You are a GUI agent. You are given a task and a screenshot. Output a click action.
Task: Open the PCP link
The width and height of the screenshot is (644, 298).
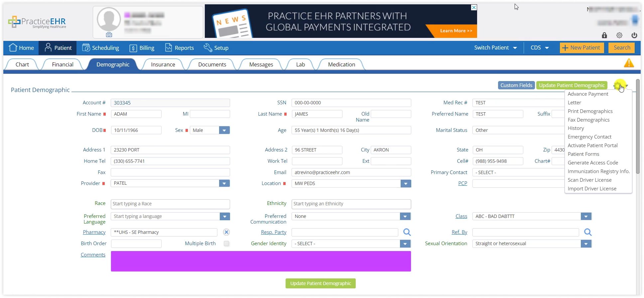point(462,183)
